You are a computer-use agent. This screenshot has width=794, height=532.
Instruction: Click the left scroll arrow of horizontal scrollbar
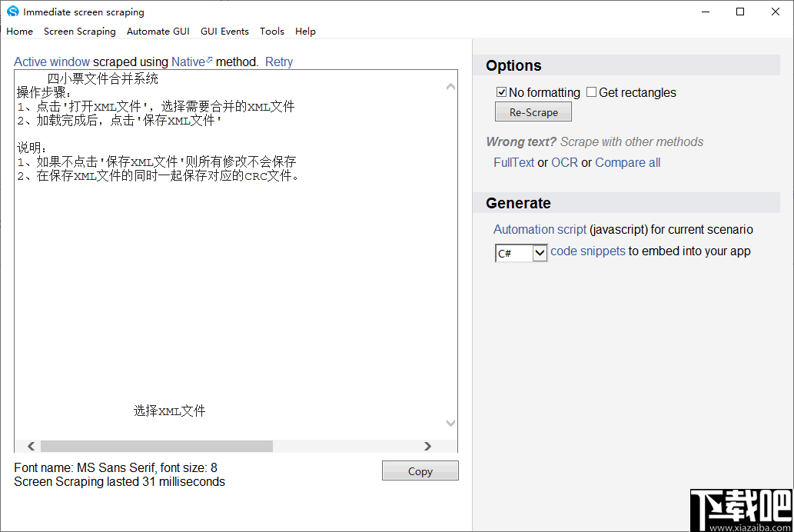pos(31,446)
